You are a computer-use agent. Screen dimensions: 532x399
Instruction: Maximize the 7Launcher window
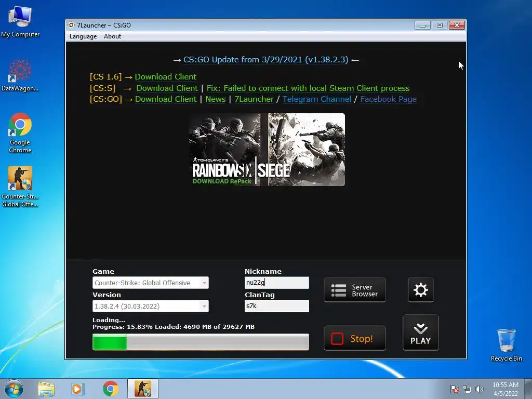(440, 25)
